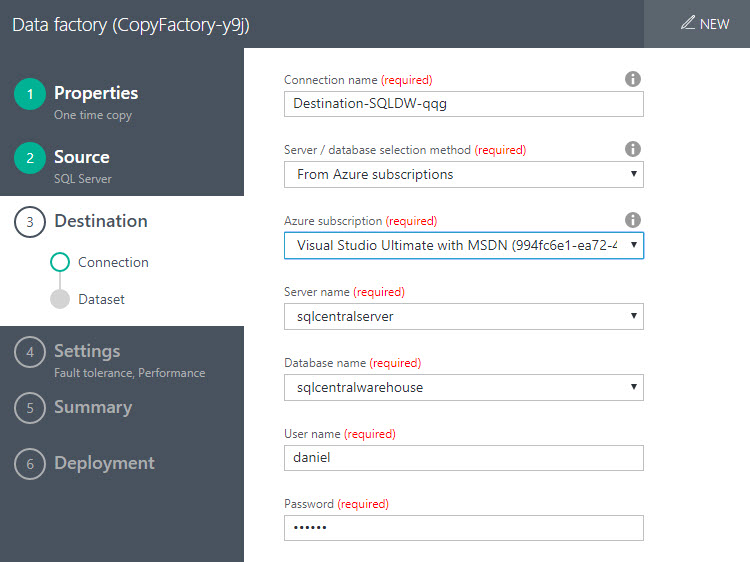Click the step 4 Settings circle icon

tap(30, 352)
